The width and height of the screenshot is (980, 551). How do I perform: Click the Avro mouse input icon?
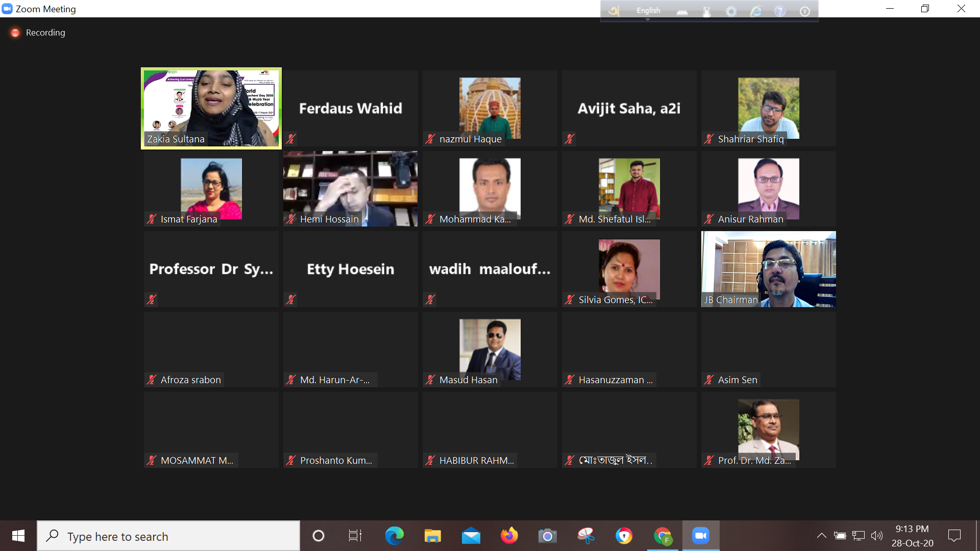click(x=707, y=11)
